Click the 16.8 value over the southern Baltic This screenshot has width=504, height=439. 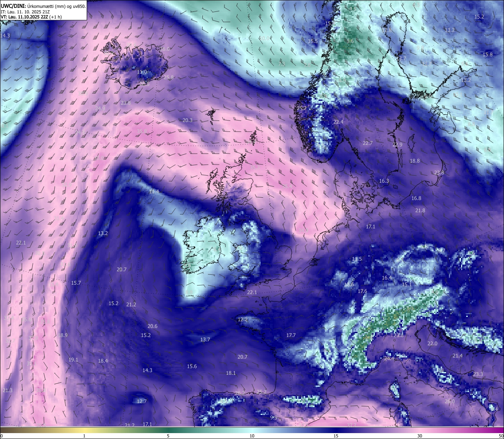click(416, 198)
